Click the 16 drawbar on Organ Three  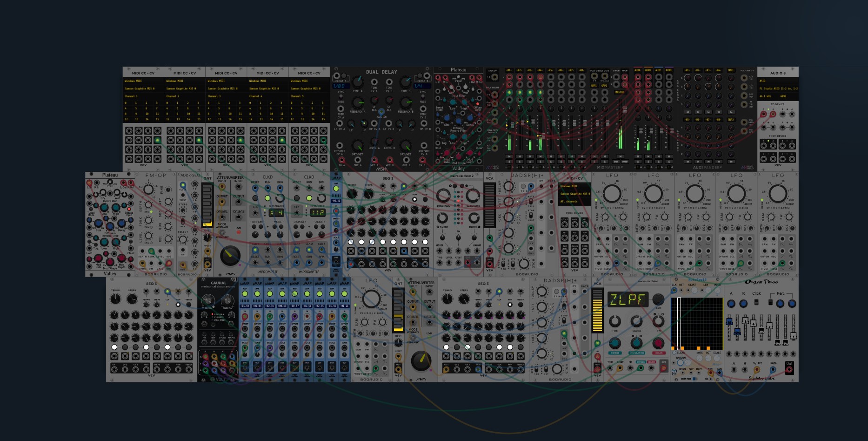click(729, 322)
